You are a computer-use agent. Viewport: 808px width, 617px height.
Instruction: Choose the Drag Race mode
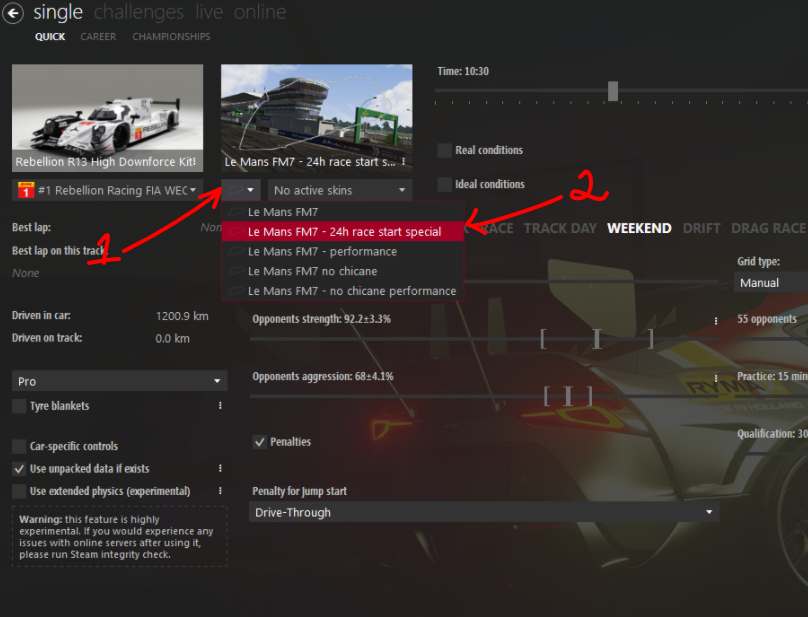coord(768,228)
